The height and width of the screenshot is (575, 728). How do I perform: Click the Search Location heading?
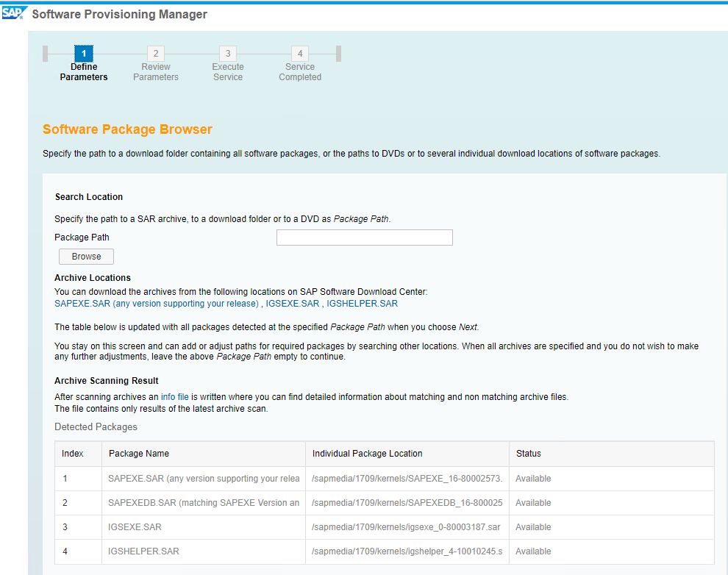click(89, 197)
